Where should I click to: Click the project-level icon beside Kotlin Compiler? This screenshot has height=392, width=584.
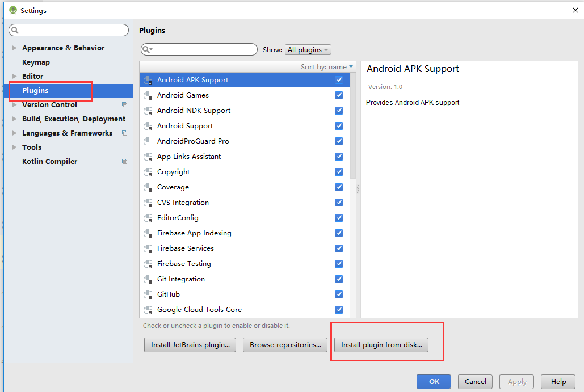click(124, 161)
